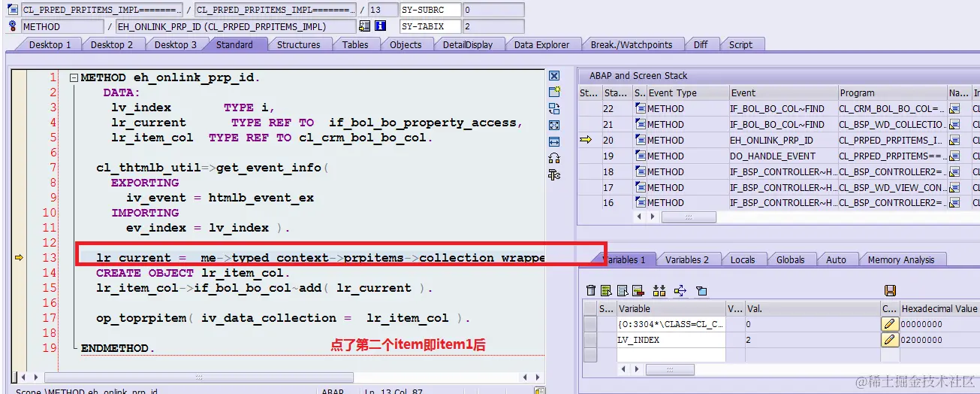Open the Tables tab
Image resolution: width=980 pixels, height=394 pixels.
(x=355, y=44)
